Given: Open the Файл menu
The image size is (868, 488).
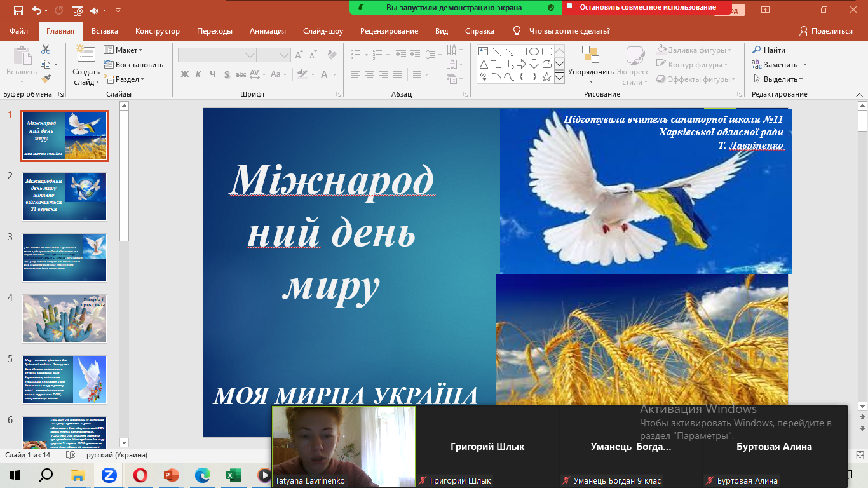Looking at the screenshot, I should point(19,31).
